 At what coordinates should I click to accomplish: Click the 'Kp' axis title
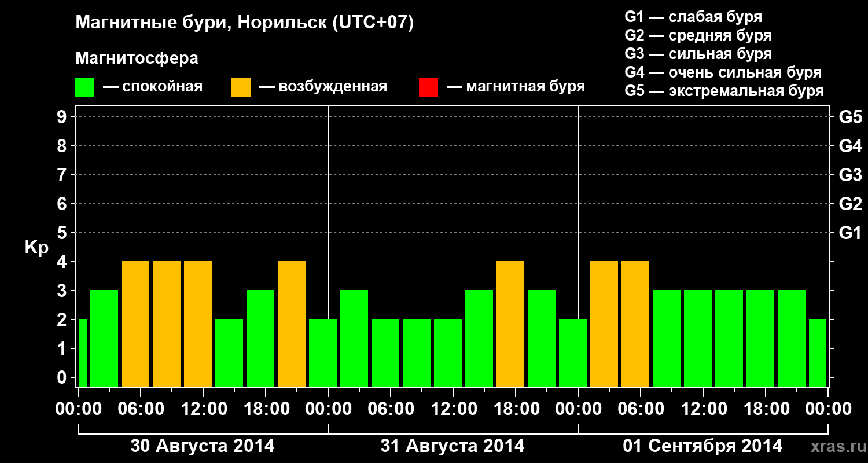[36, 247]
